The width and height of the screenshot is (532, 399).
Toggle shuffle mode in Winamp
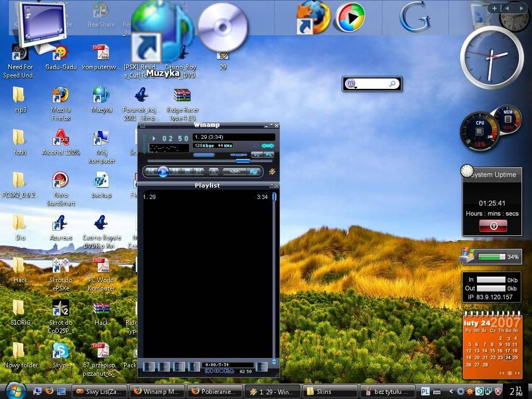click(x=234, y=171)
